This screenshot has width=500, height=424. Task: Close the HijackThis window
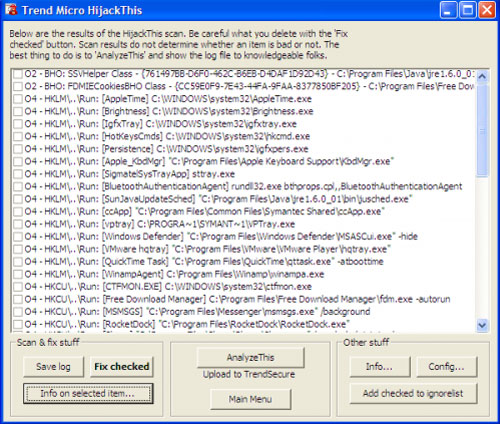(487, 10)
